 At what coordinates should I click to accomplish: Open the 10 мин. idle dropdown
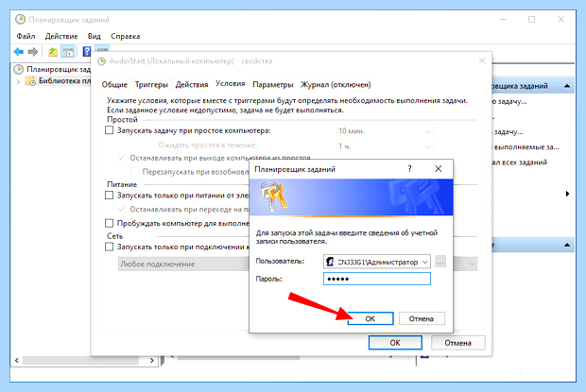[x=385, y=131]
